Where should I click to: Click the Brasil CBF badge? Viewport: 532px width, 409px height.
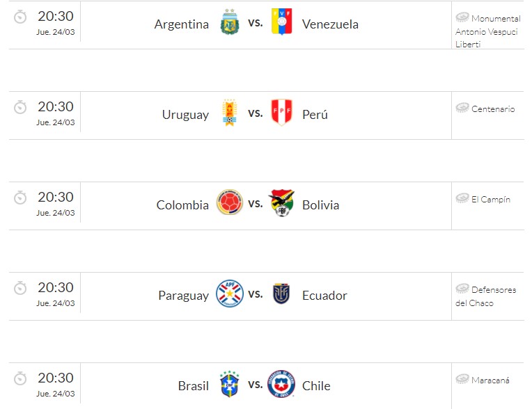229,384
